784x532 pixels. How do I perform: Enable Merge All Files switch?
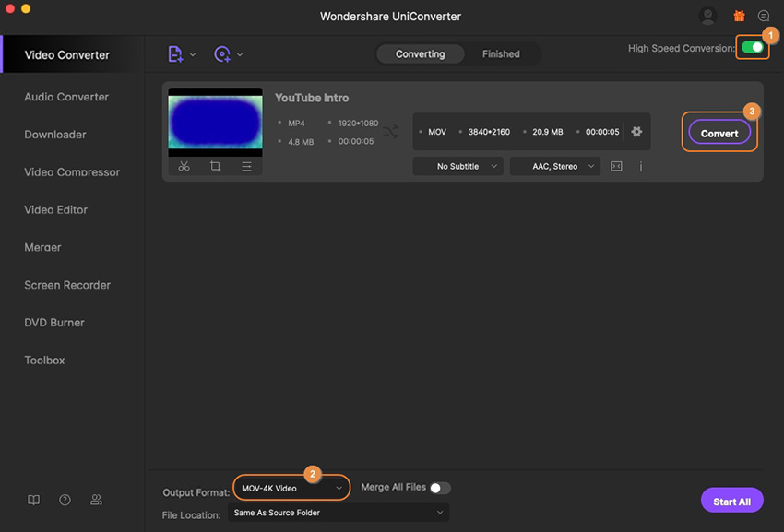[440, 488]
